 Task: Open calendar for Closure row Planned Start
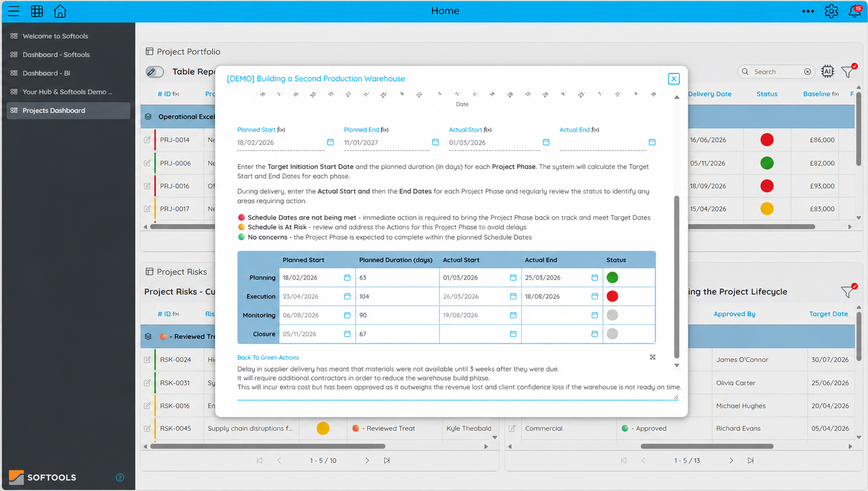(x=347, y=334)
